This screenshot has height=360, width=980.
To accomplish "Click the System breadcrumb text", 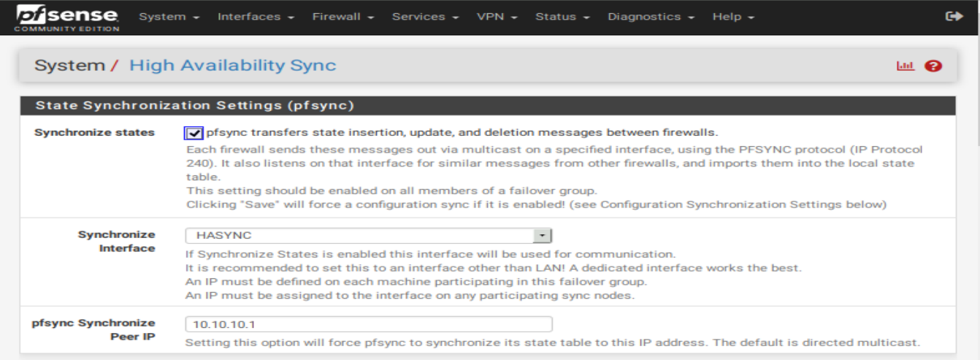I will [x=69, y=65].
